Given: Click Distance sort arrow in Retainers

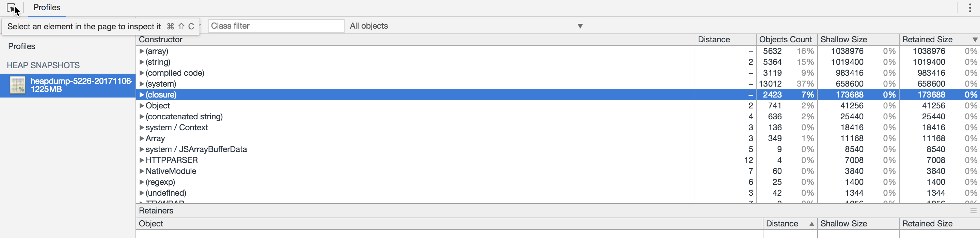Looking at the screenshot, I should pos(811,224).
